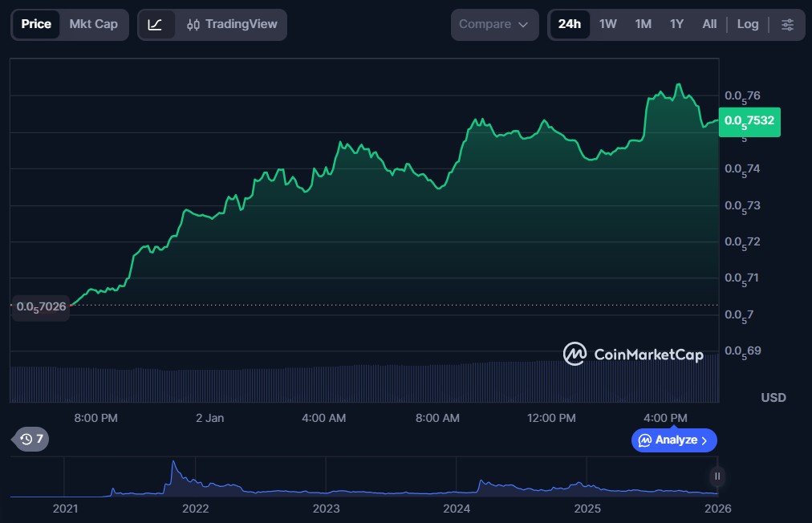Show the 1M time range
Screen dimensions: 812x523
pos(643,24)
